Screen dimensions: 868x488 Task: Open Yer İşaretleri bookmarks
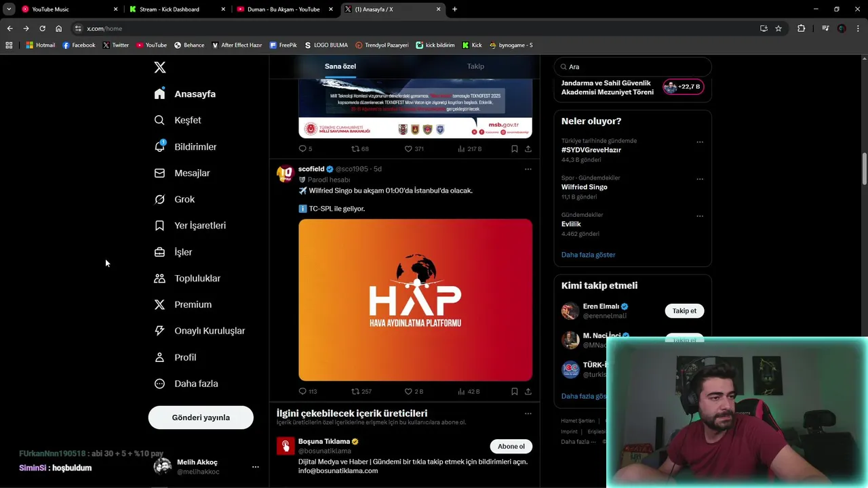(x=191, y=225)
